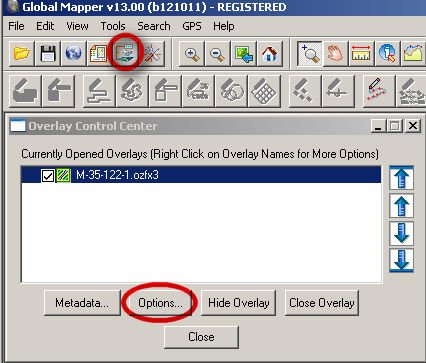Move overlay up one with second up arrow
This screenshot has width=426, height=363.
click(x=402, y=206)
